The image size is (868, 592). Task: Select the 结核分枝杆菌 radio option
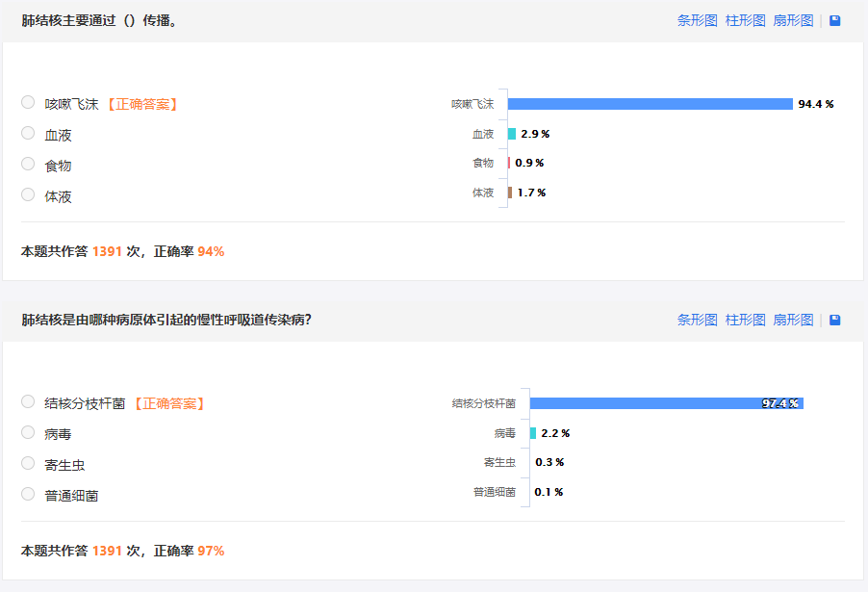tap(28, 401)
